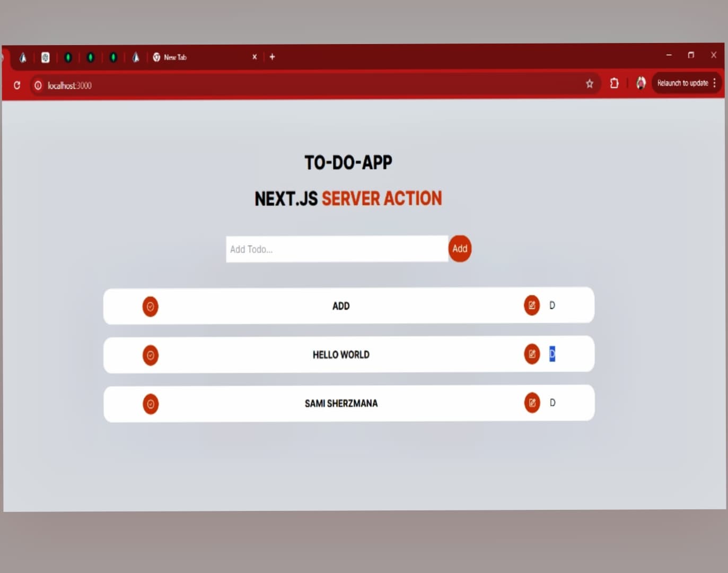Click the D button on SAMI SHERZMANA row

click(552, 403)
